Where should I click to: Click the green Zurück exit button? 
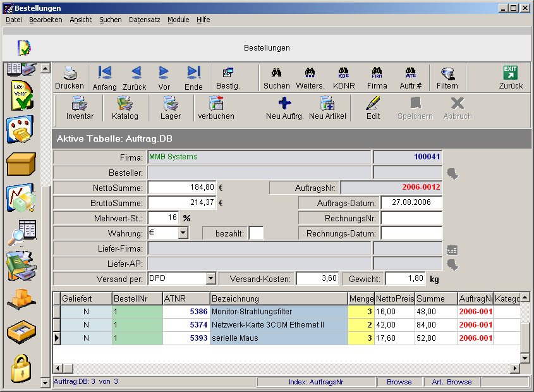pyautogui.click(x=511, y=73)
